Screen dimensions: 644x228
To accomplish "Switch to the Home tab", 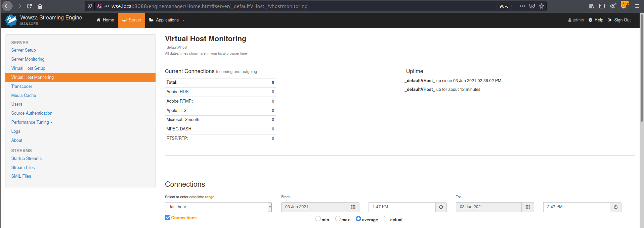I will coord(105,20).
